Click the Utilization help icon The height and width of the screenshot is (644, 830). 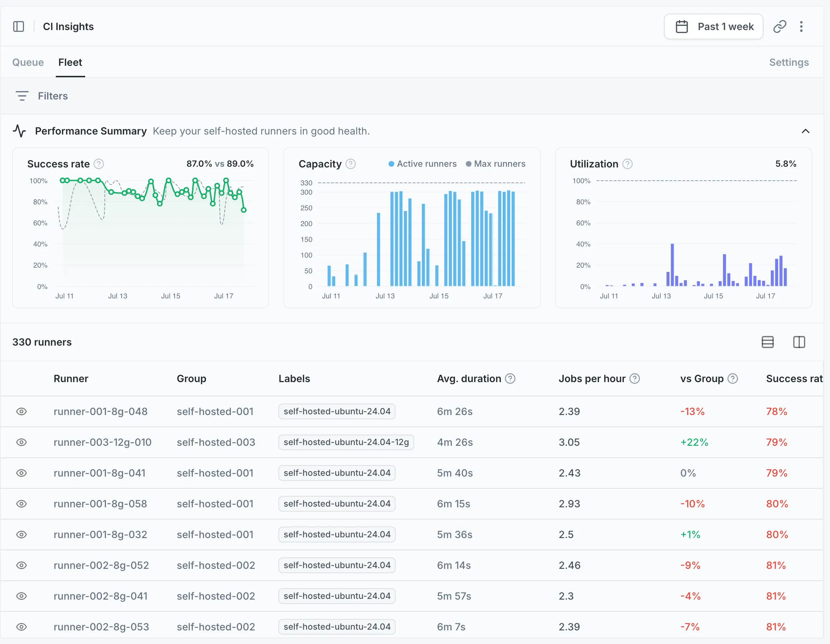coord(628,164)
